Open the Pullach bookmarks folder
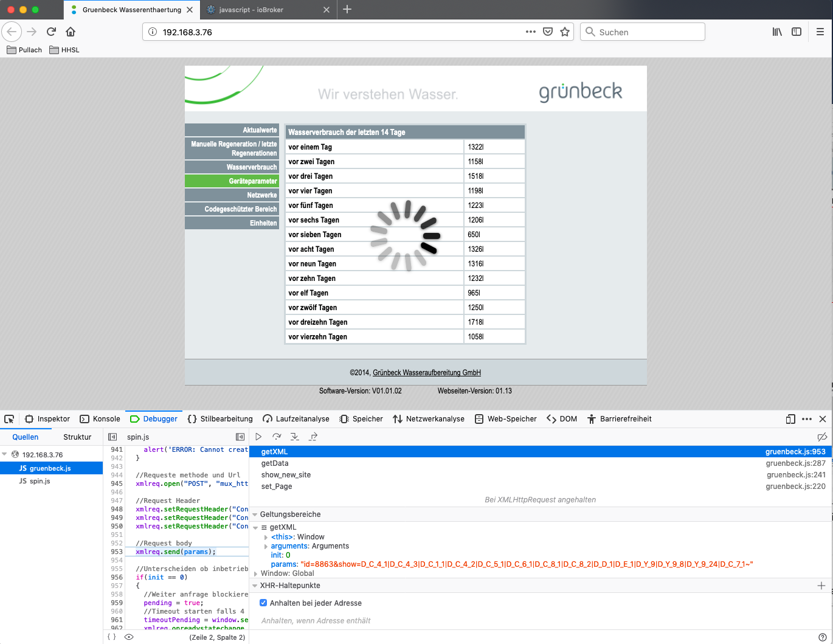 [24, 50]
